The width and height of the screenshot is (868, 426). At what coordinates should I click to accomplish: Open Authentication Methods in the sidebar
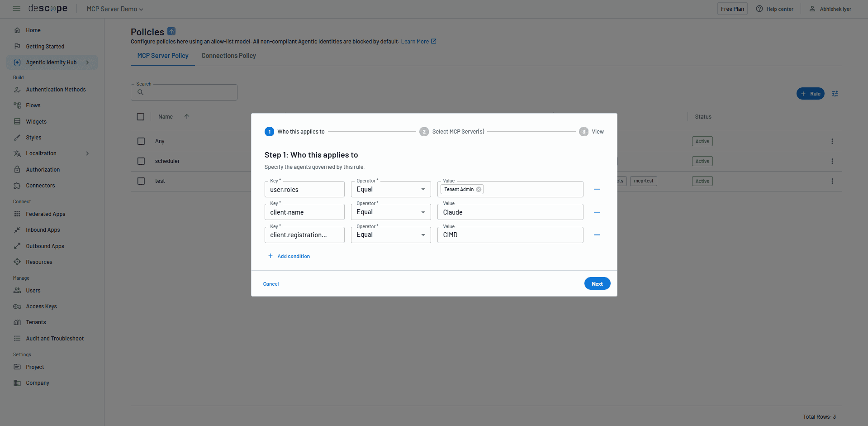[x=56, y=90]
